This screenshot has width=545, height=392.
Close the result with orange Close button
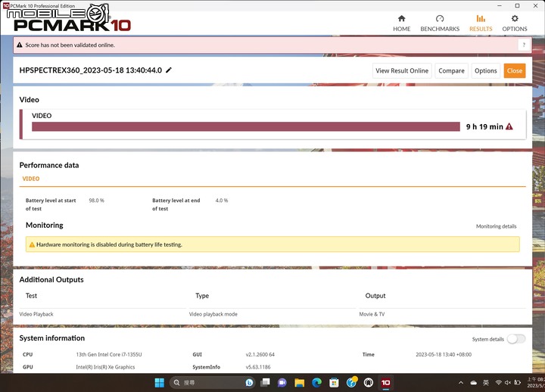point(515,70)
